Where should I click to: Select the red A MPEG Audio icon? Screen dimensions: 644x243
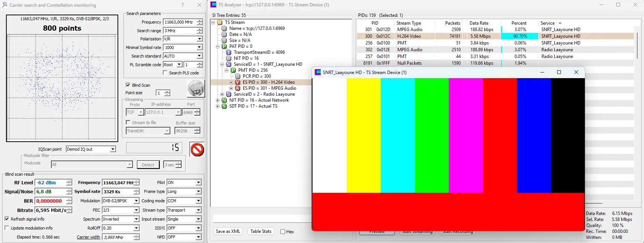(238, 88)
